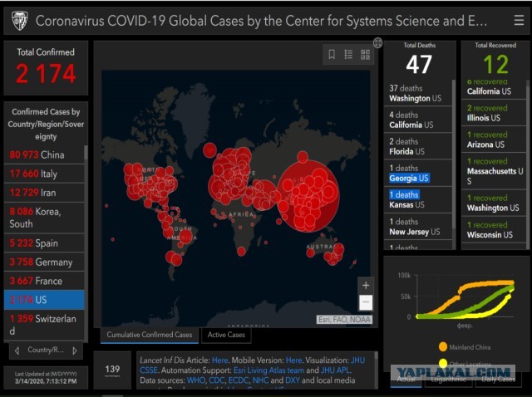This screenshot has height=397, width=532.
Task: Open the NHC data source link
Action: [260, 380]
